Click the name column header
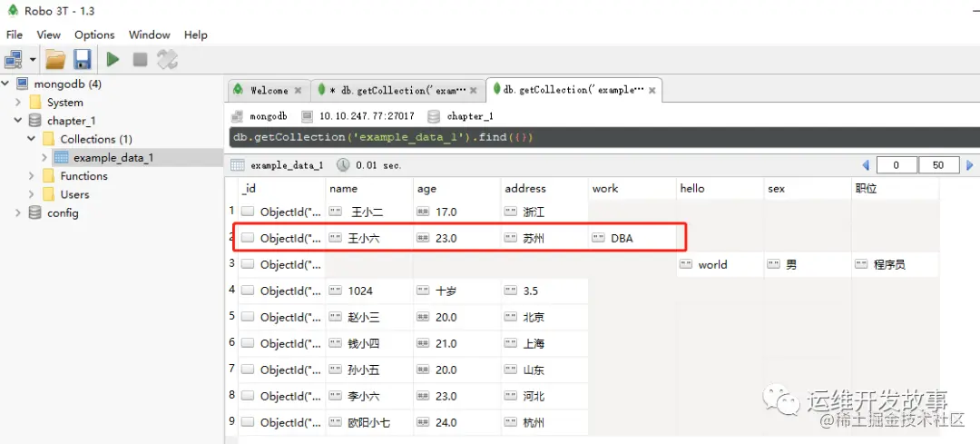980x444 pixels. [x=368, y=188]
